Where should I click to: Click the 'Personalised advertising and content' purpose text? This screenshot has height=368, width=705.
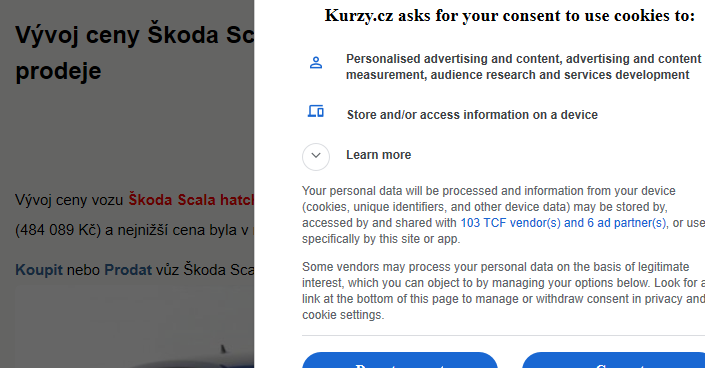click(523, 67)
